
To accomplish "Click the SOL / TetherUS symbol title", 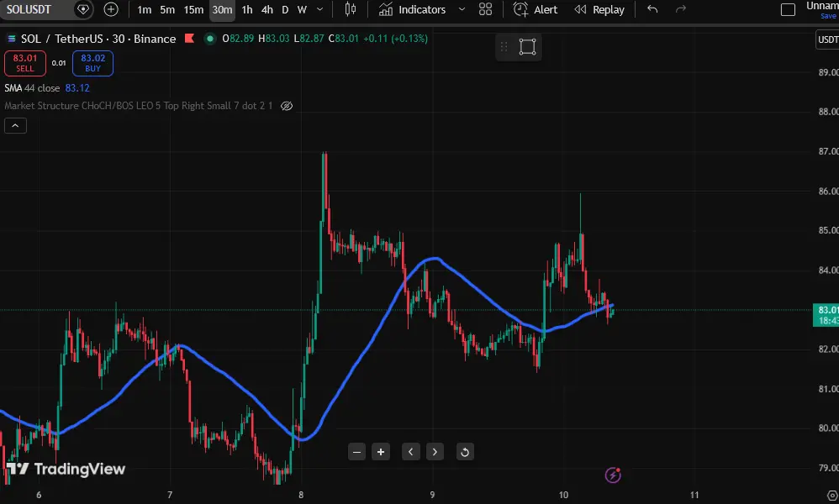I will [98, 39].
